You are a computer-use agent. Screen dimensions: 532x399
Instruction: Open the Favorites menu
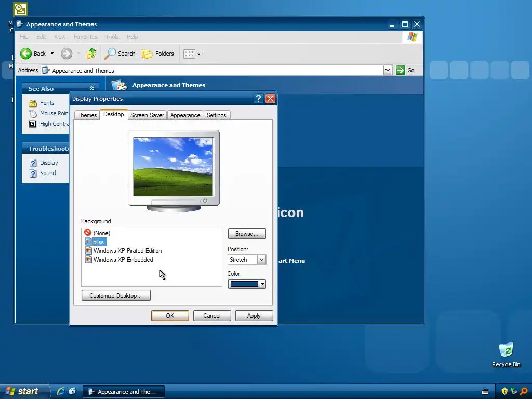pos(86,37)
